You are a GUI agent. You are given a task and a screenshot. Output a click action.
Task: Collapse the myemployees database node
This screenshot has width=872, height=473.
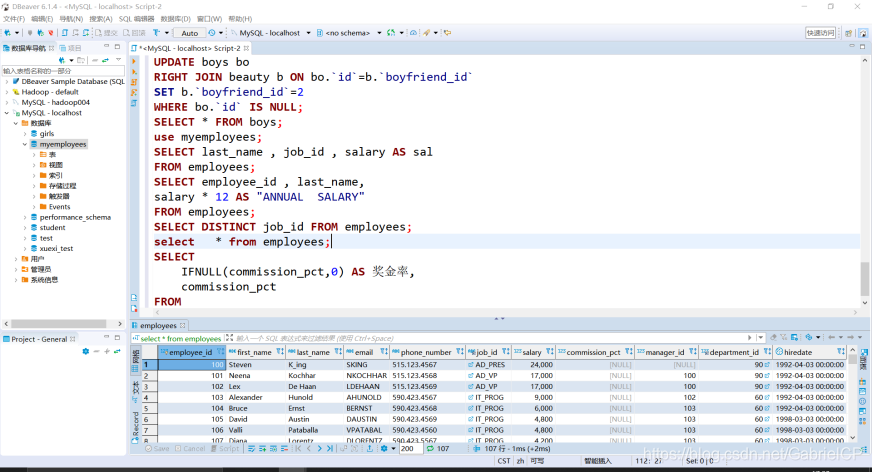click(25, 145)
